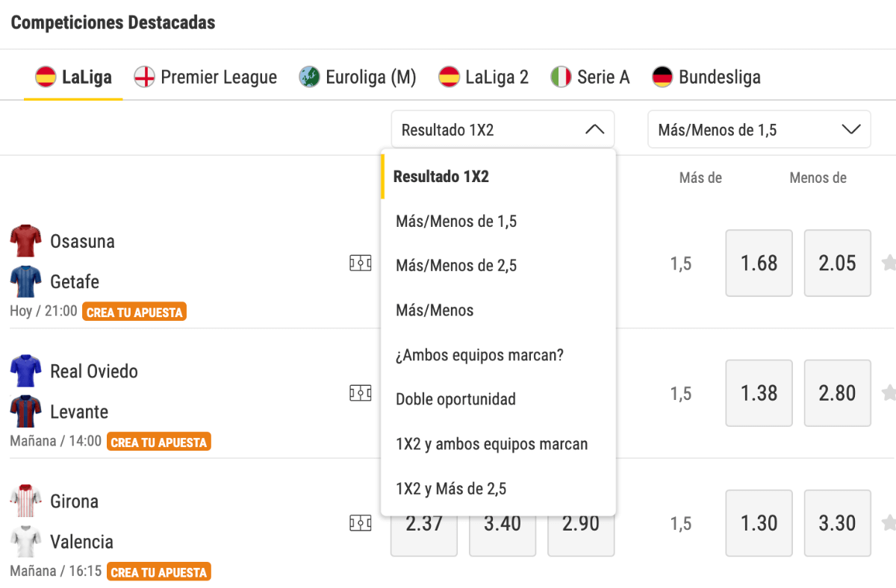Click the pitch stats icon for Girona-Valencia

coord(361,523)
